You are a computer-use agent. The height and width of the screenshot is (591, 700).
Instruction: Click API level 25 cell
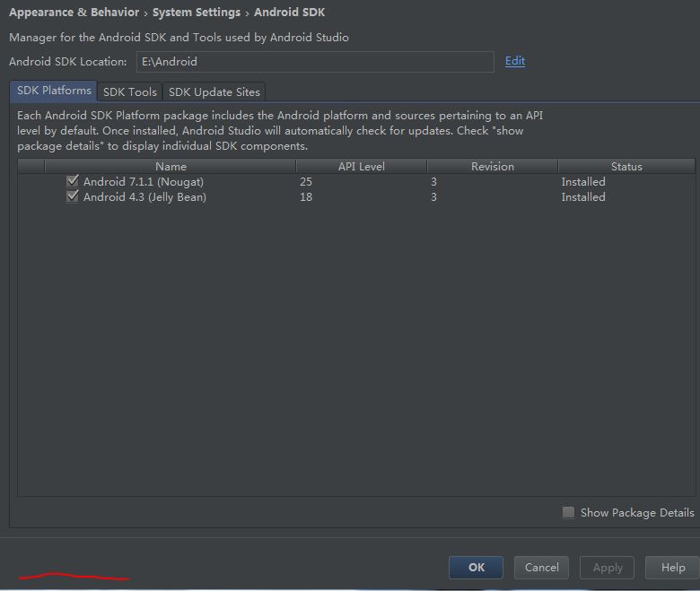306,181
